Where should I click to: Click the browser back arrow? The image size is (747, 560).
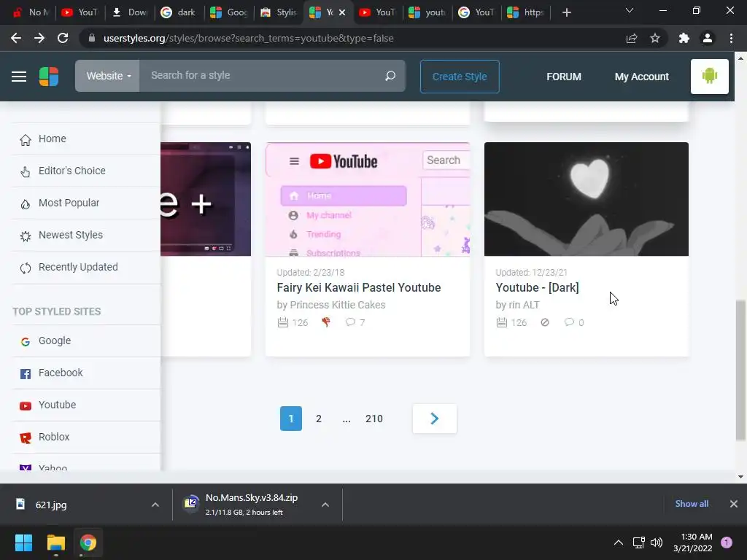16,38
